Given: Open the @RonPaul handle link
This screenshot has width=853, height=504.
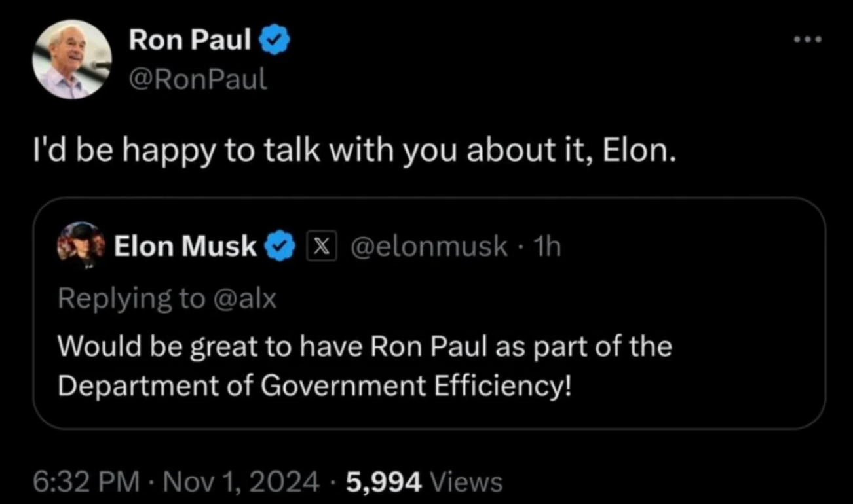Looking at the screenshot, I should coord(198,79).
